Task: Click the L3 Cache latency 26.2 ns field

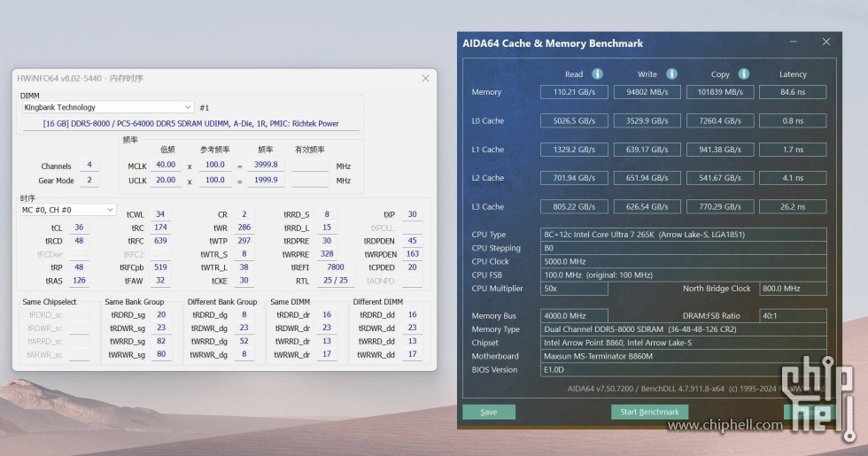Action: [793, 206]
